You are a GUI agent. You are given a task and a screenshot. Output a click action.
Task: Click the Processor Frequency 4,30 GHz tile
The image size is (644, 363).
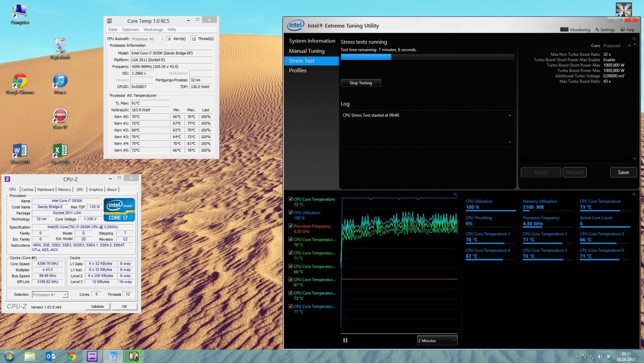pyautogui.click(x=548, y=221)
